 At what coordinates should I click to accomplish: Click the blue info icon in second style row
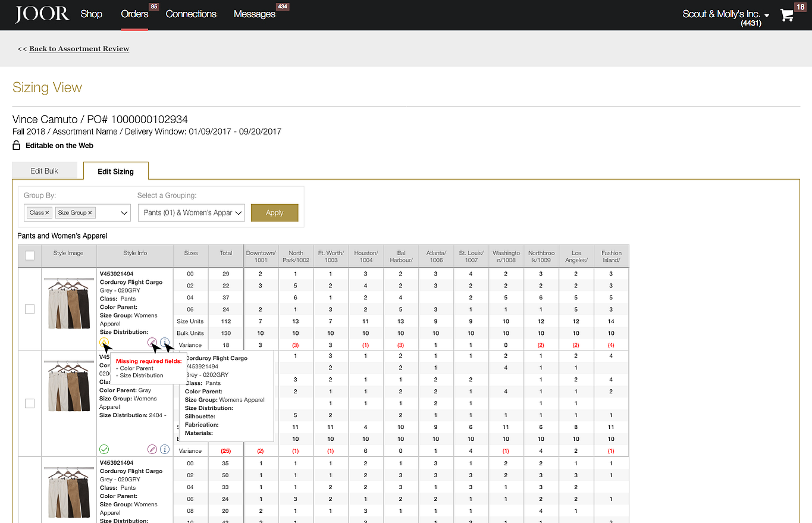point(165,449)
